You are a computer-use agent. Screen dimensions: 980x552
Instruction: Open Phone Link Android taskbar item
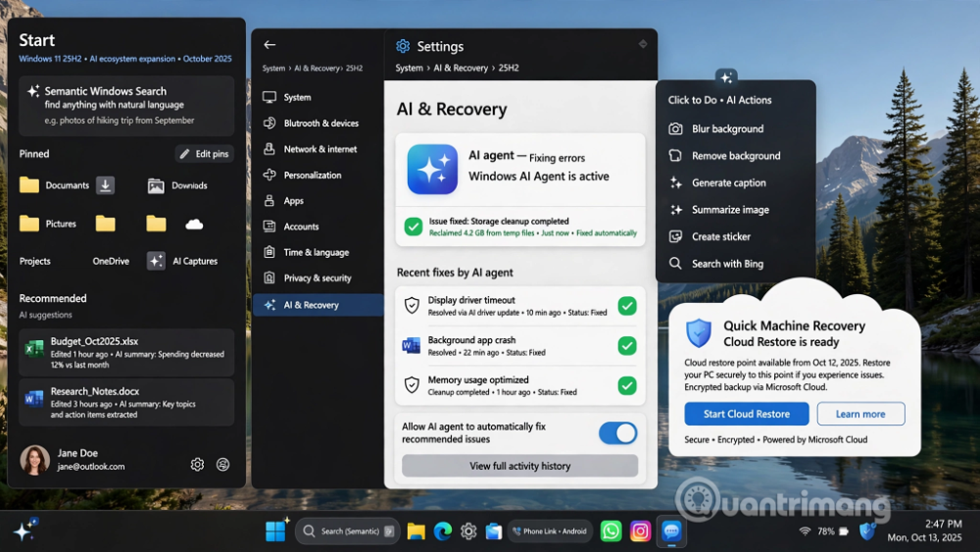tap(550, 531)
